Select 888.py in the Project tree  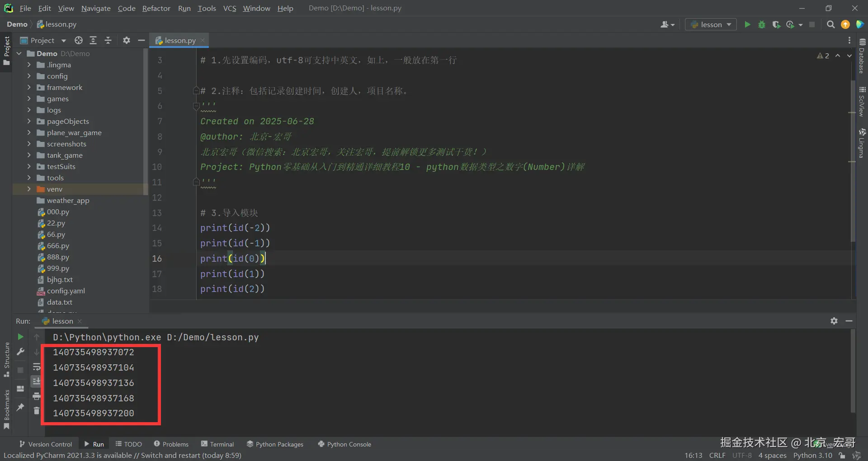pyautogui.click(x=58, y=257)
